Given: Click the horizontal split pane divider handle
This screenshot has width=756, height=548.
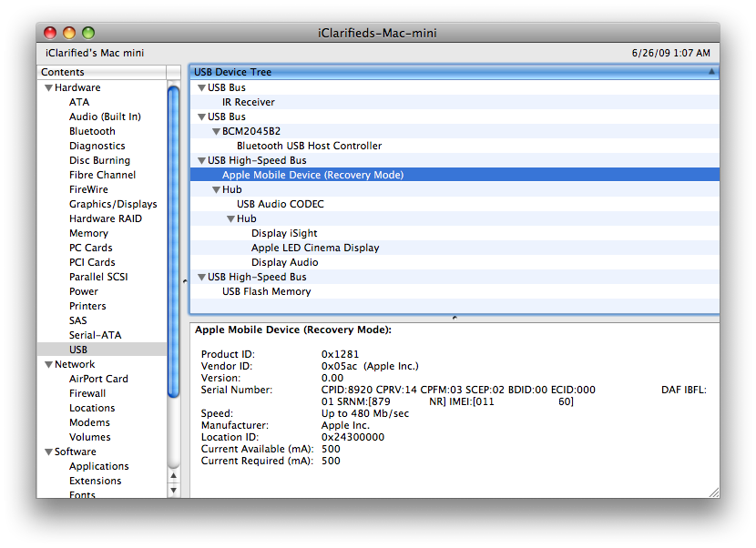Looking at the screenshot, I should pyautogui.click(x=455, y=318).
